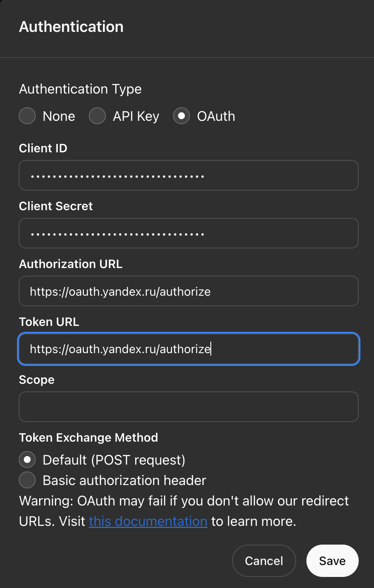Click the Token Exchange Method label
Viewport: 374px width, 588px height.
[88, 437]
